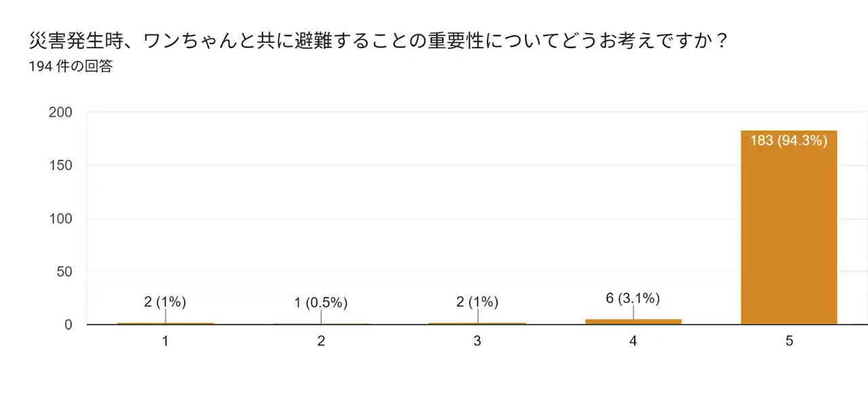The width and height of the screenshot is (868, 413).
Task: Click x-axis label 4
Action: pos(633,341)
